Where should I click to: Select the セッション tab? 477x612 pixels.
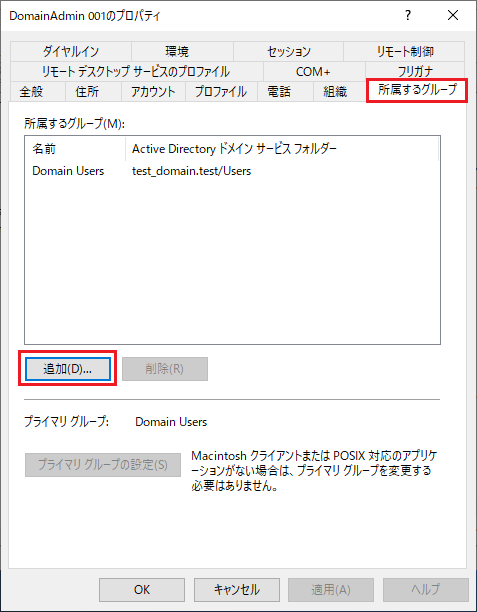pyautogui.click(x=288, y=51)
